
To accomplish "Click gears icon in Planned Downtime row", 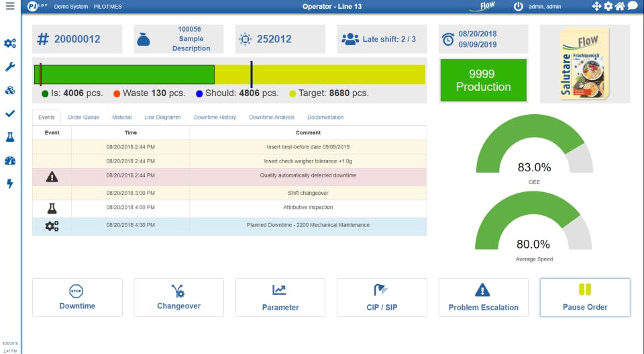I will pyautogui.click(x=52, y=226).
